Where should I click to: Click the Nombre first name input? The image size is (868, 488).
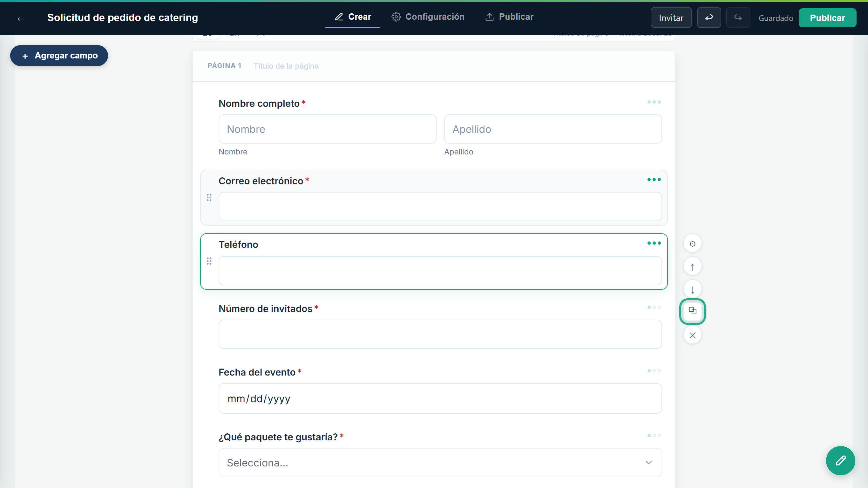click(x=327, y=129)
